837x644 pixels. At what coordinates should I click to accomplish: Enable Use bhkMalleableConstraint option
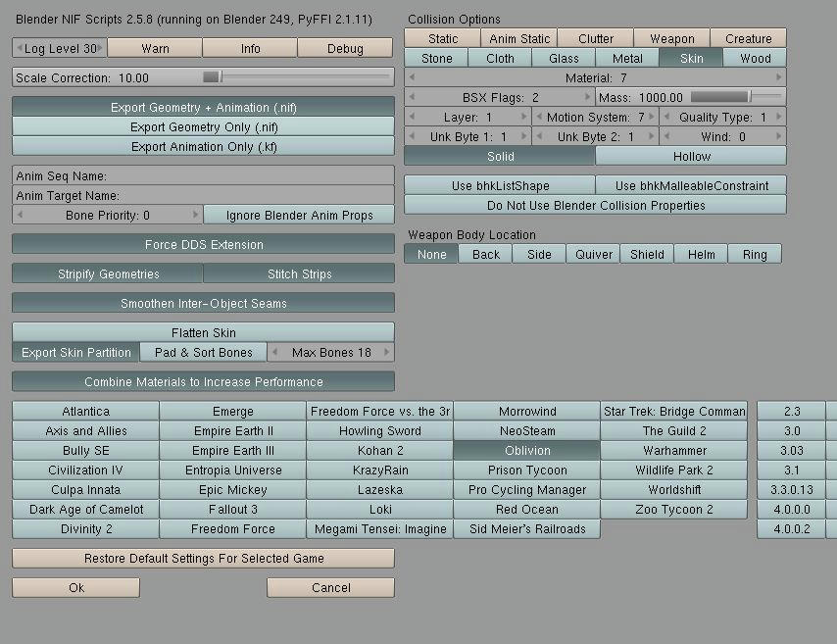(691, 185)
